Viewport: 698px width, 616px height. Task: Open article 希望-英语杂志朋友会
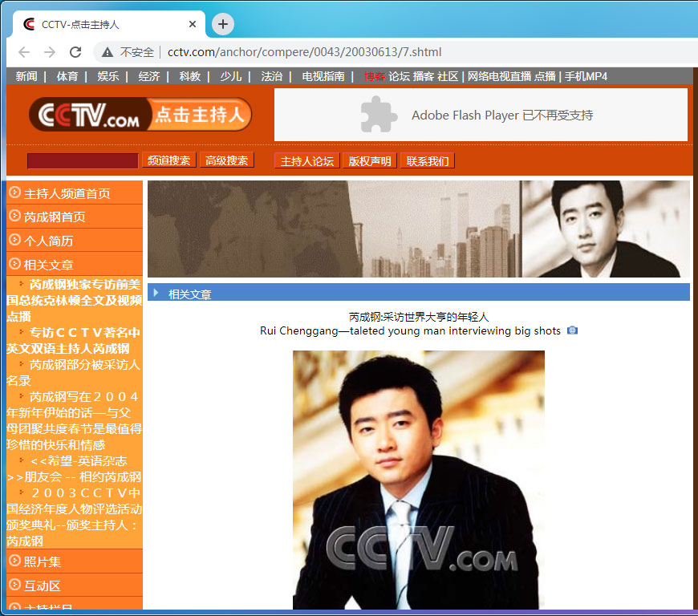(74, 468)
